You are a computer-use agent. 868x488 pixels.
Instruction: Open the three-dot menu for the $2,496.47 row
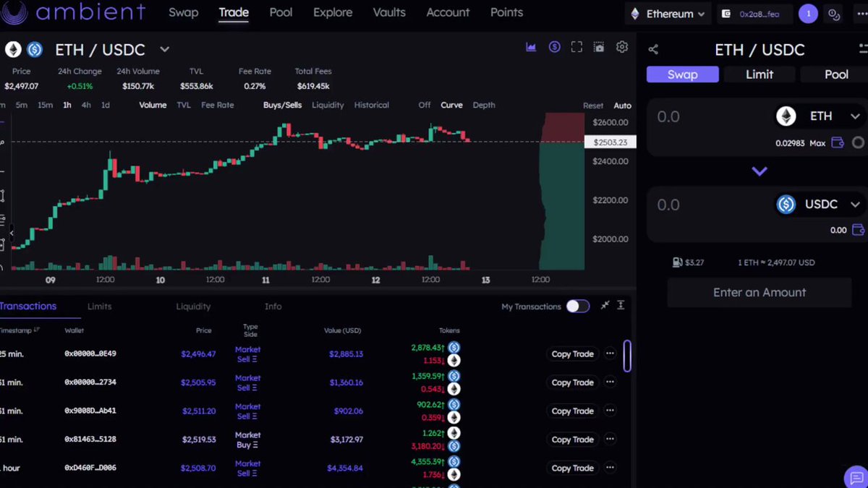pyautogui.click(x=610, y=354)
